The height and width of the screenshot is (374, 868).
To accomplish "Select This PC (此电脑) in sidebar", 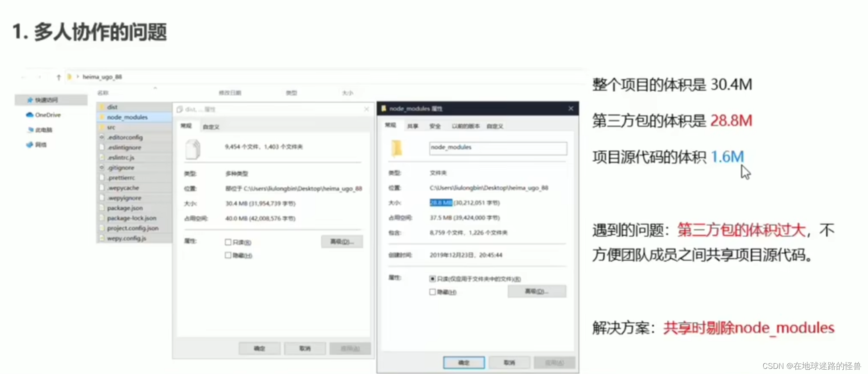I will coord(44,130).
